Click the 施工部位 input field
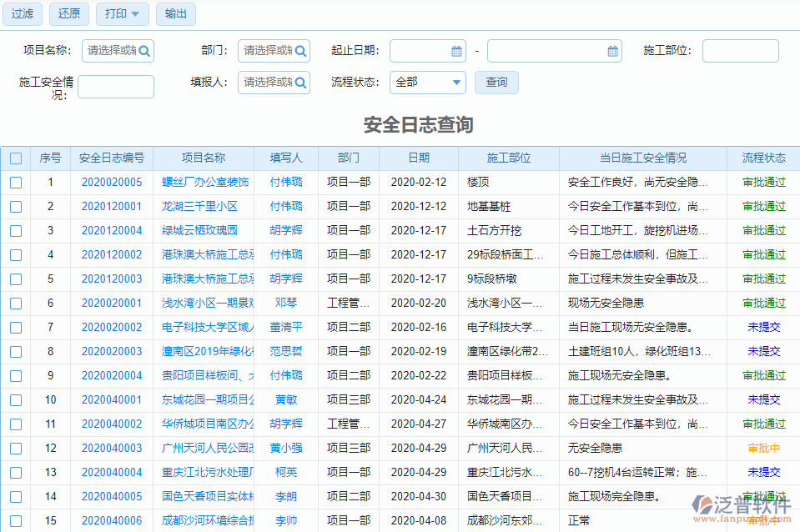Image resolution: width=800 pixels, height=532 pixels. (x=739, y=51)
